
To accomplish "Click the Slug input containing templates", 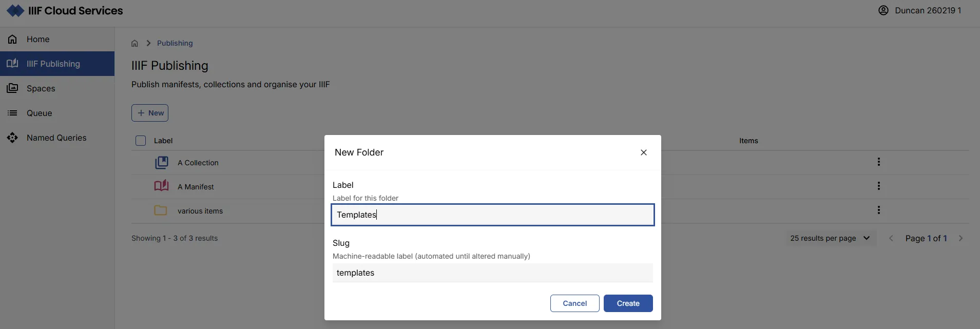I will (x=493, y=273).
